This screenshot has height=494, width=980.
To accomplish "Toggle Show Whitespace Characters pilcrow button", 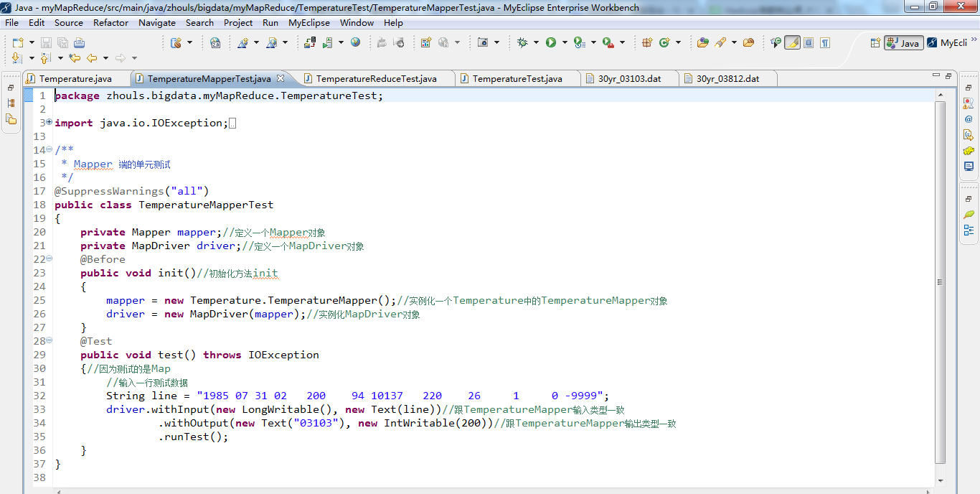I will coord(825,43).
